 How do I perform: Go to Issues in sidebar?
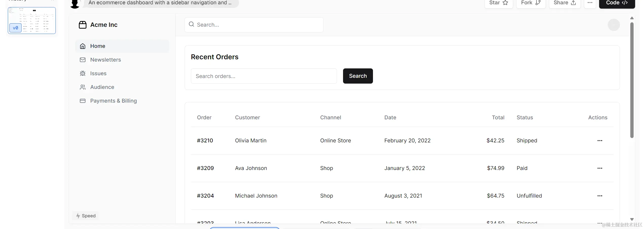pyautogui.click(x=122, y=73)
